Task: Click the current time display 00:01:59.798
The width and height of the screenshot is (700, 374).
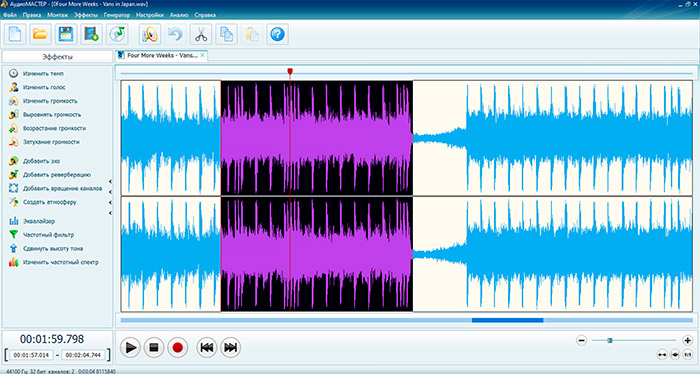Action: point(52,339)
